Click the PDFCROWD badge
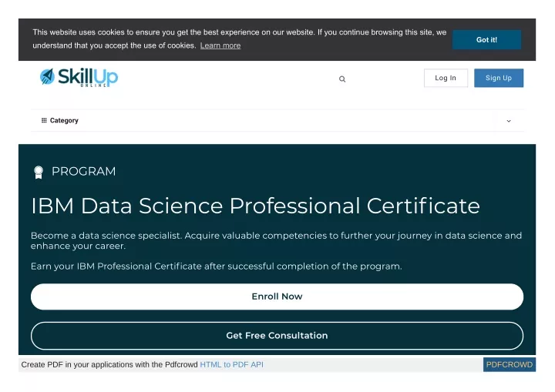The image size is (555, 392). click(x=509, y=364)
